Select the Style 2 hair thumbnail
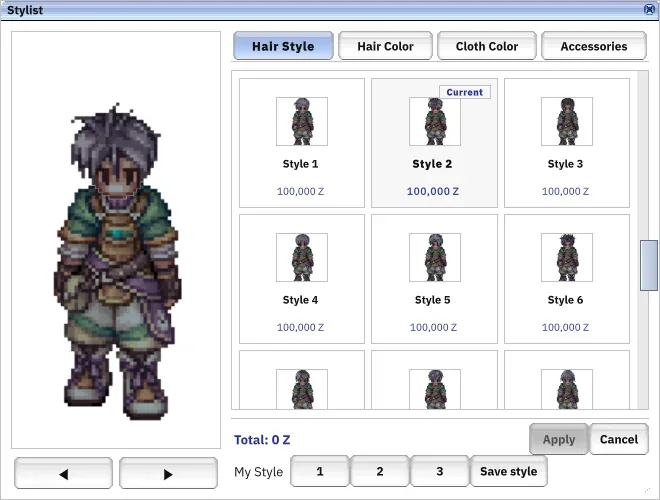The width and height of the screenshot is (660, 500). coord(435,122)
